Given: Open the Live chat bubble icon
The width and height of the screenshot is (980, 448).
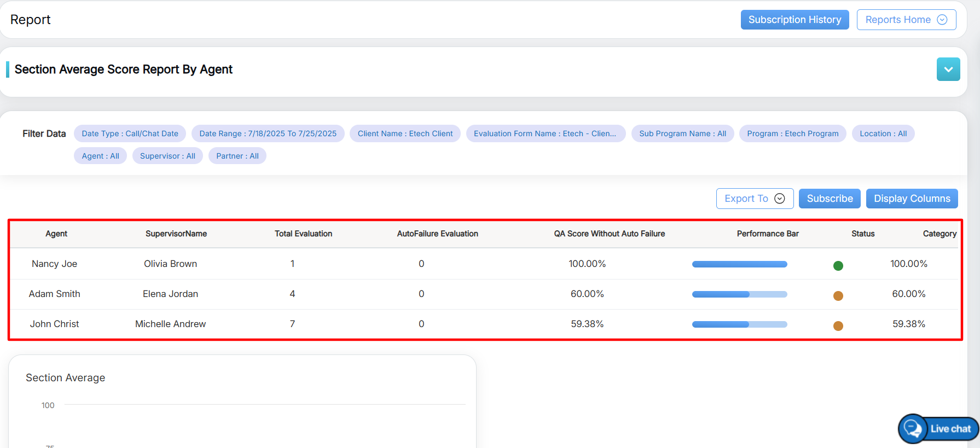Looking at the screenshot, I should click(x=912, y=428).
